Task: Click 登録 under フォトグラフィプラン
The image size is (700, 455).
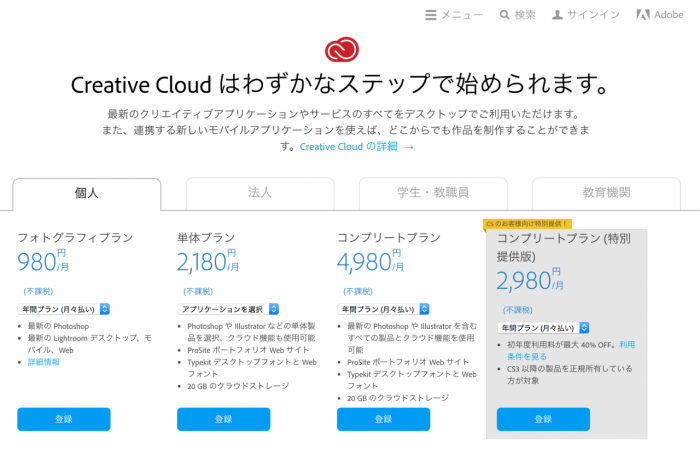Action: pos(64,419)
